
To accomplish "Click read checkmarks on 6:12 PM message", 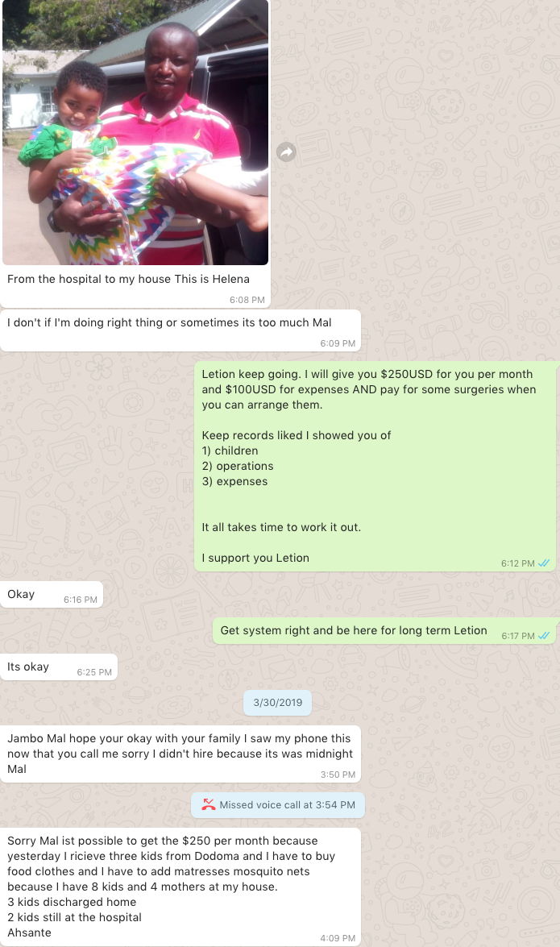I will point(544,563).
